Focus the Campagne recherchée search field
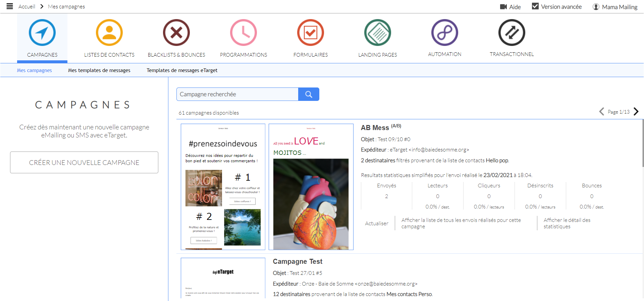Viewport: 644px width, 301px height. click(237, 94)
